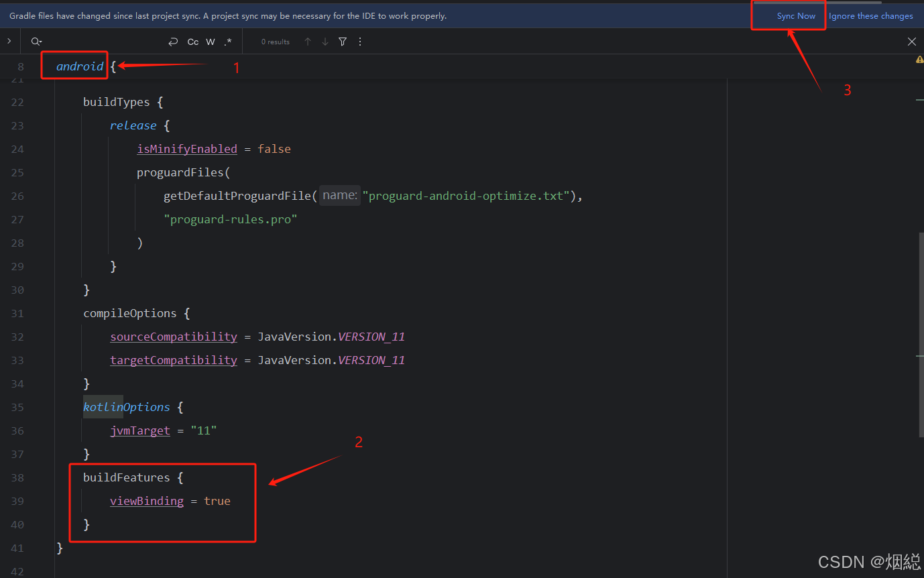
Task: Click the Ignore these changes link
Action: 871,15
